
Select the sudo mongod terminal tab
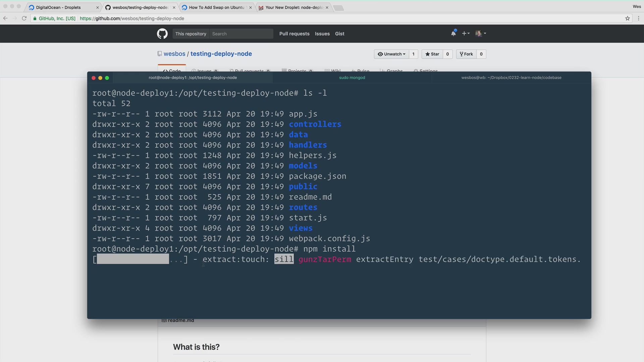(x=353, y=77)
